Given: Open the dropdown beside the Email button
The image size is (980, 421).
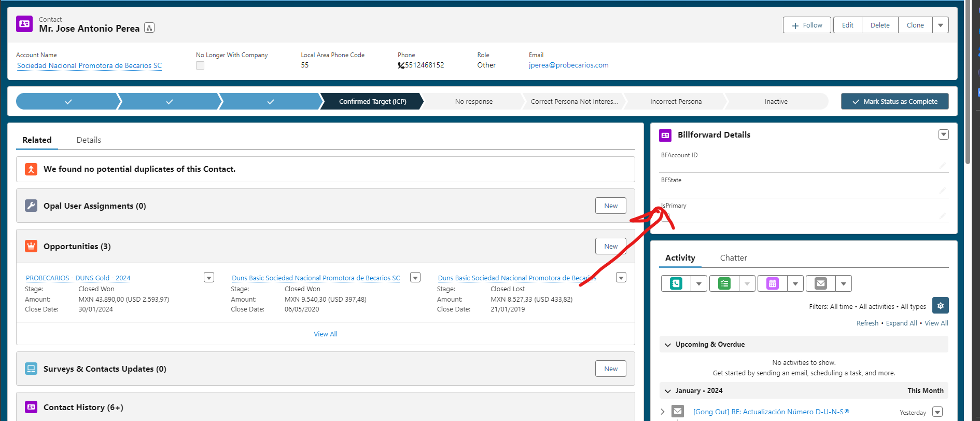Looking at the screenshot, I should click(x=844, y=283).
